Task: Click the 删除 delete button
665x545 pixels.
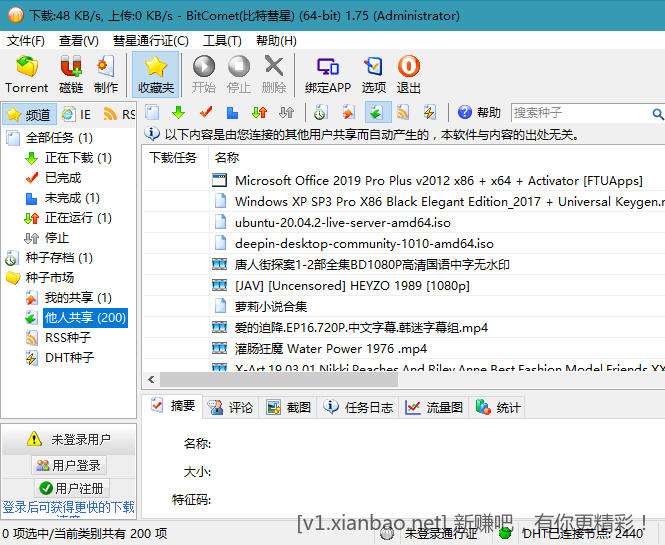Action: pos(274,75)
